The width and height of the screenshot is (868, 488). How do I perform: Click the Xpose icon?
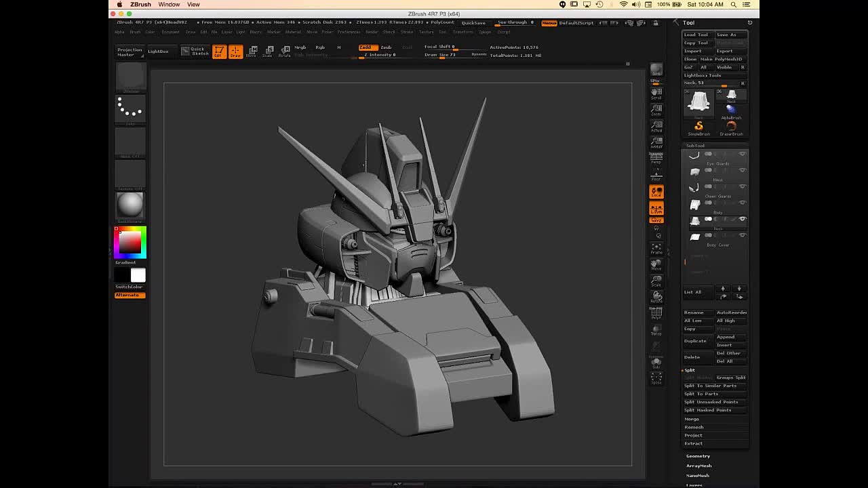[x=656, y=380]
